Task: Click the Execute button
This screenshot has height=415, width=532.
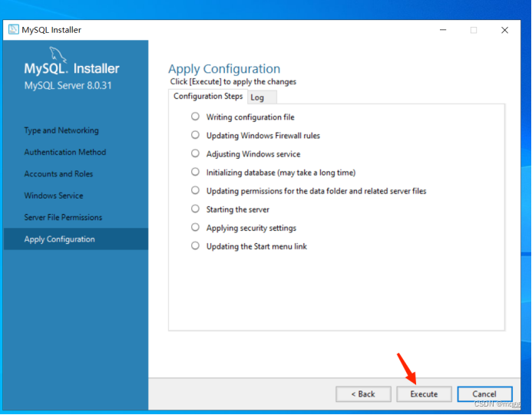Action: [x=424, y=394]
